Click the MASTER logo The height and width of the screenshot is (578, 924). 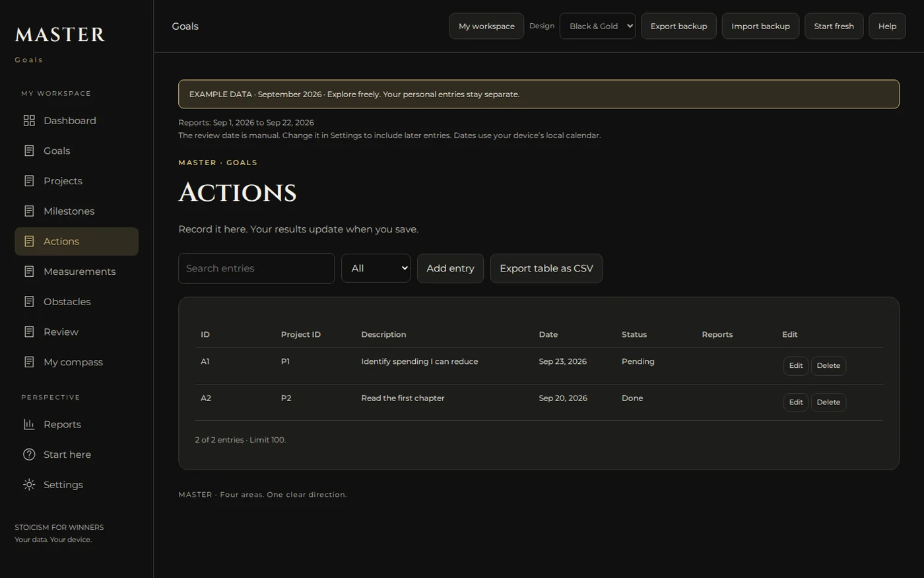coord(60,34)
